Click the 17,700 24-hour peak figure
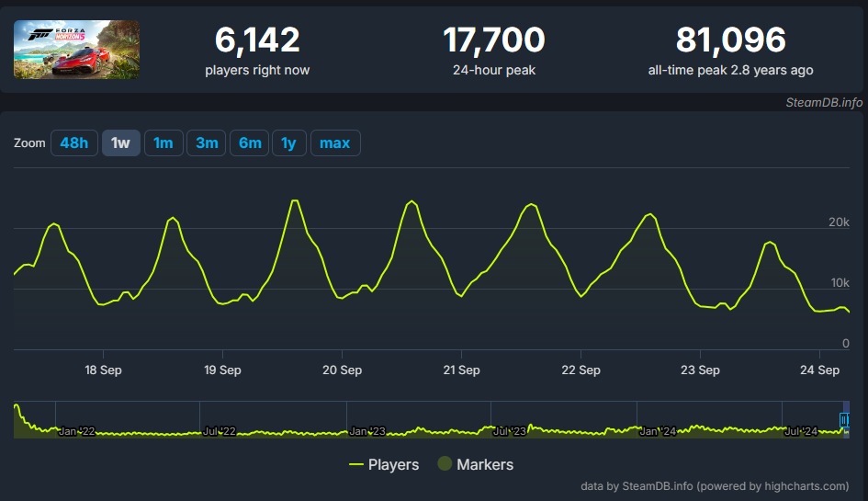 coord(494,40)
